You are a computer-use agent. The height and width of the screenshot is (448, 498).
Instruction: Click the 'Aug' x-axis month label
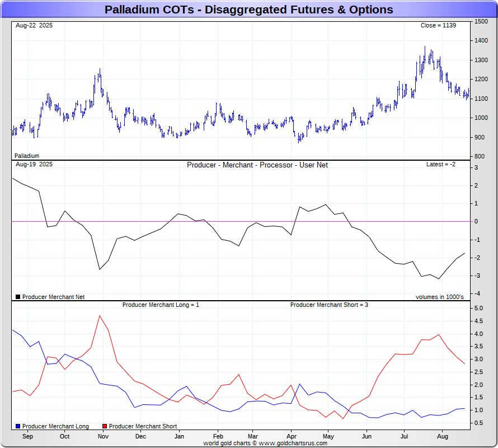(x=443, y=436)
